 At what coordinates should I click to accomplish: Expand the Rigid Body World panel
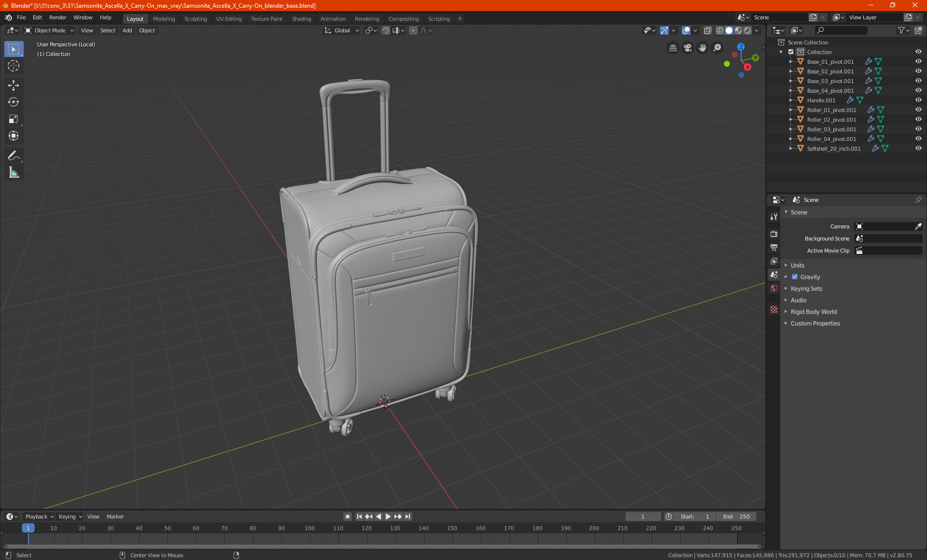click(x=814, y=312)
